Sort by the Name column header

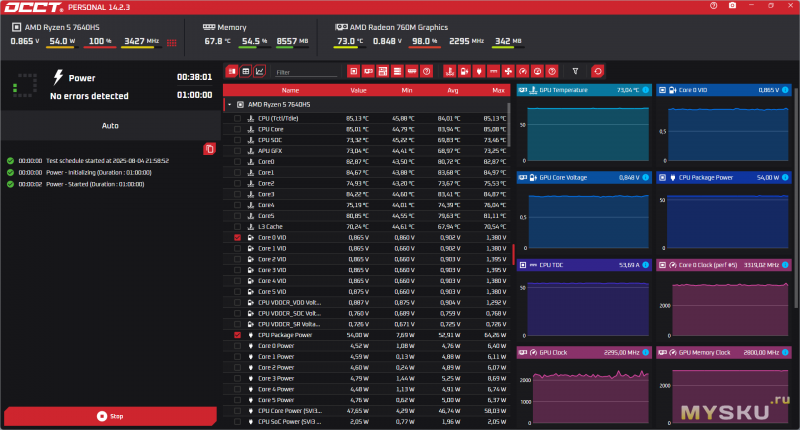(290, 90)
